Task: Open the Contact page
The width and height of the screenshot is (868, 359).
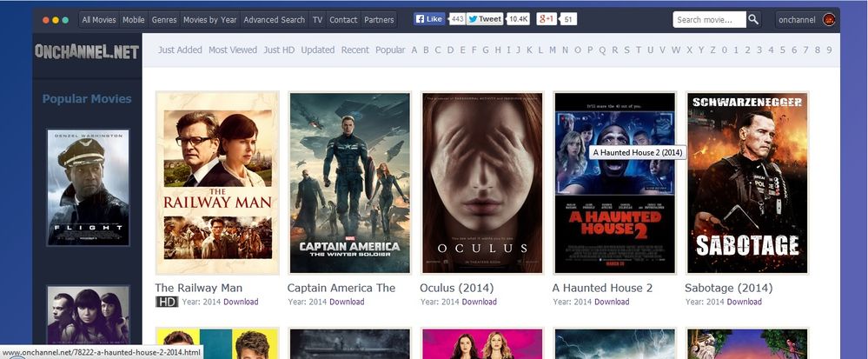Action: [x=343, y=19]
